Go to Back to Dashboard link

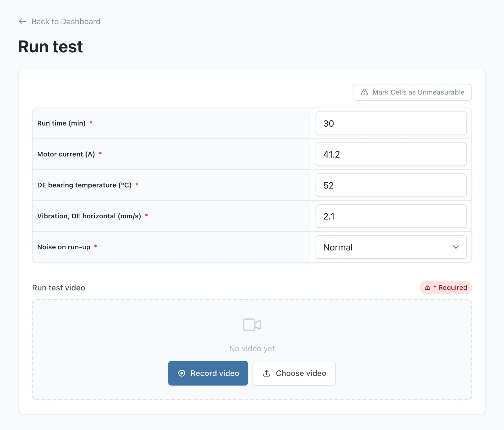tap(59, 21)
